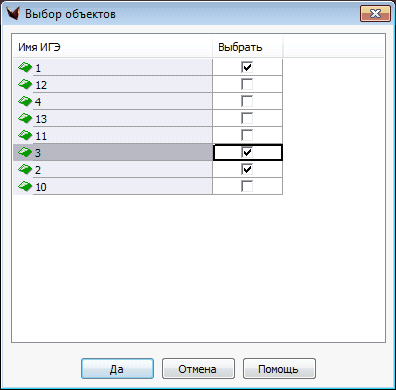
Task: Enable the checkbox for item 12
Action: point(247,84)
